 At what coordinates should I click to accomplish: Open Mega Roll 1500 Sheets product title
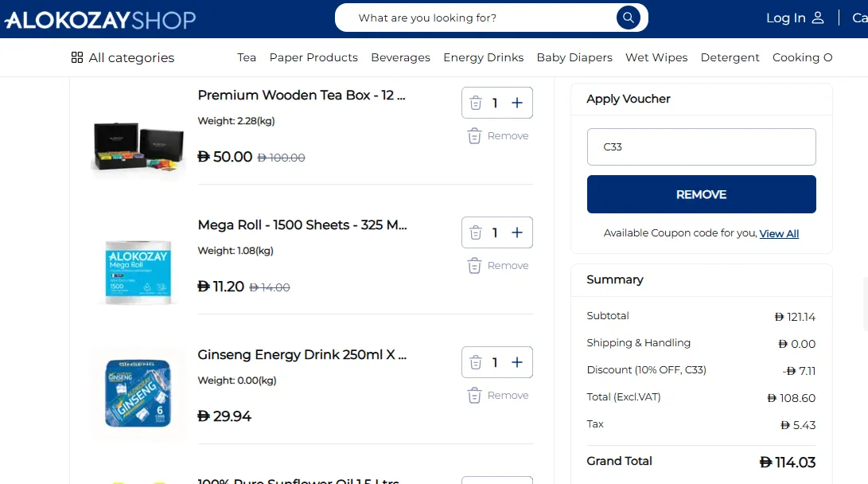[302, 224]
